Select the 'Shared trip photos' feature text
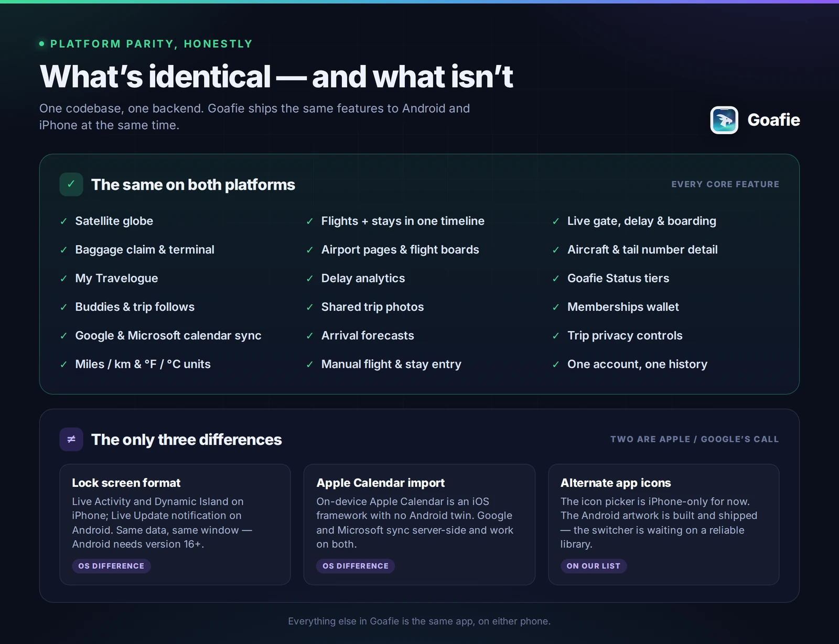The image size is (839, 644). click(372, 307)
